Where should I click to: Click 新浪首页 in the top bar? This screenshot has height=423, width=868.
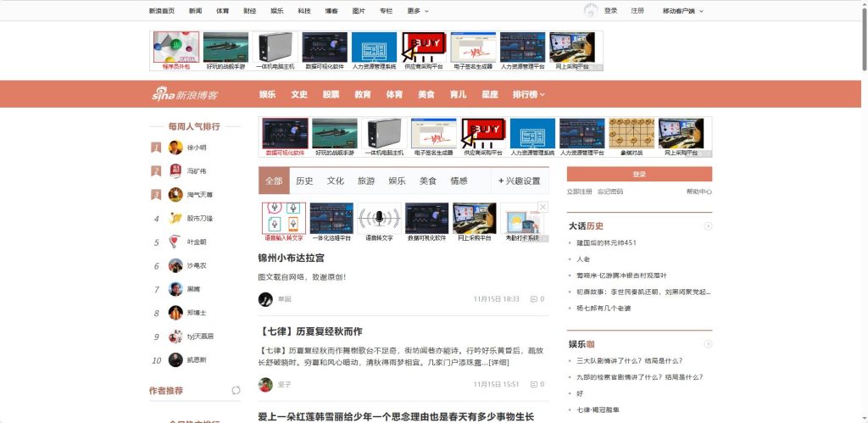tap(162, 10)
